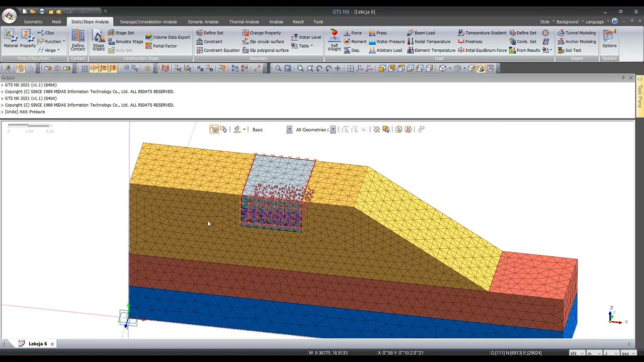
Task: Click the From Results button
Action: [525, 50]
